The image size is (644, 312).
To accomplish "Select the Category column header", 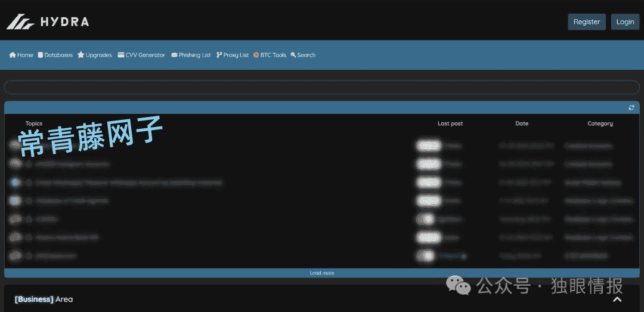I will (600, 123).
